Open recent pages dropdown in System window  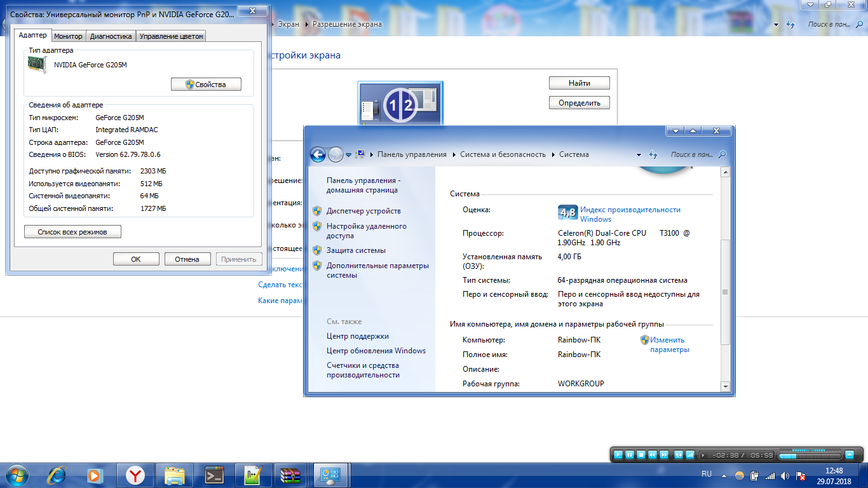click(x=348, y=154)
